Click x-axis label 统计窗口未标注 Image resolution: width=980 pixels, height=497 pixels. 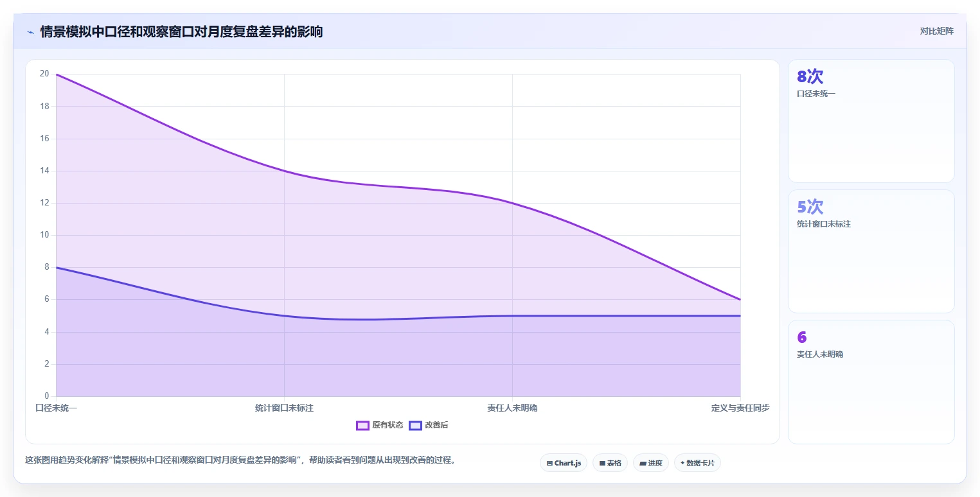(x=284, y=408)
